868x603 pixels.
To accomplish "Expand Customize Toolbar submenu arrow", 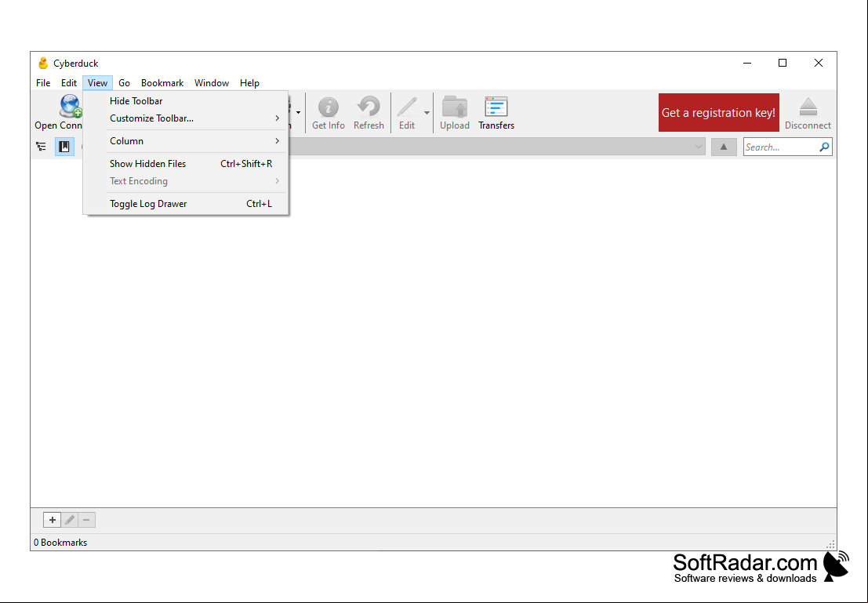I will coord(278,118).
